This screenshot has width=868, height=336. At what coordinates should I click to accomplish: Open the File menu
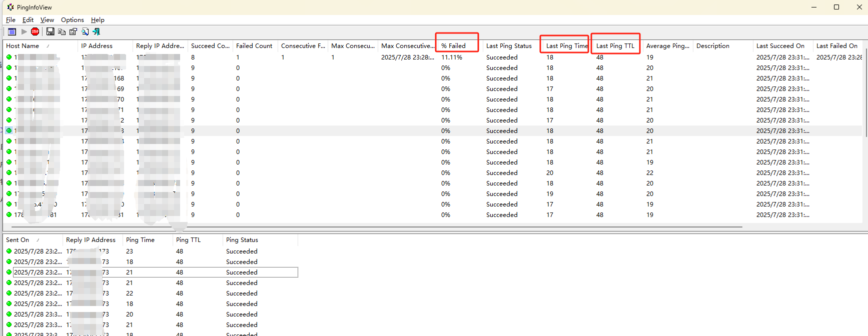pyautogui.click(x=11, y=20)
